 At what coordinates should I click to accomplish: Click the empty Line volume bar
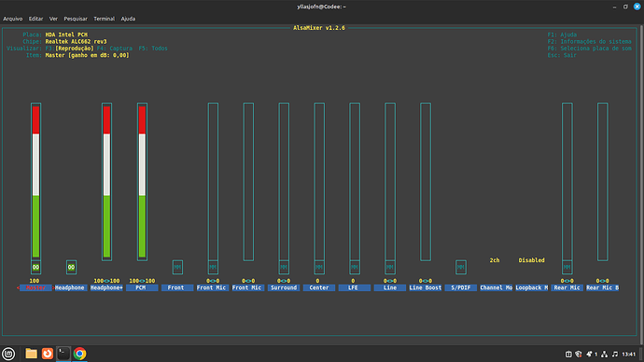pyautogui.click(x=390, y=181)
